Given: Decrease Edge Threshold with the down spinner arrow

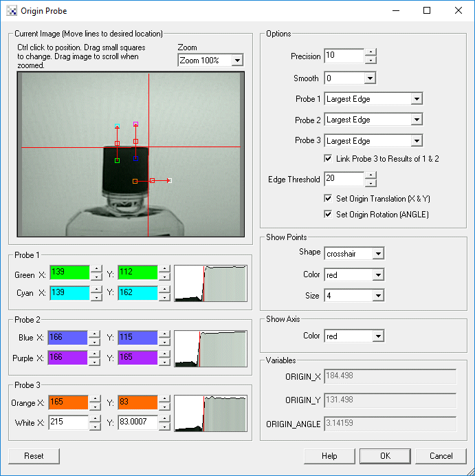Looking at the screenshot, I should [x=371, y=184].
